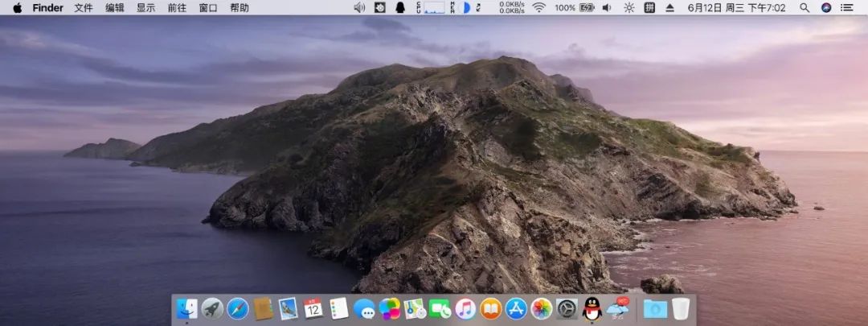Open System Preferences gear icon
868x326 pixels.
(x=567, y=309)
